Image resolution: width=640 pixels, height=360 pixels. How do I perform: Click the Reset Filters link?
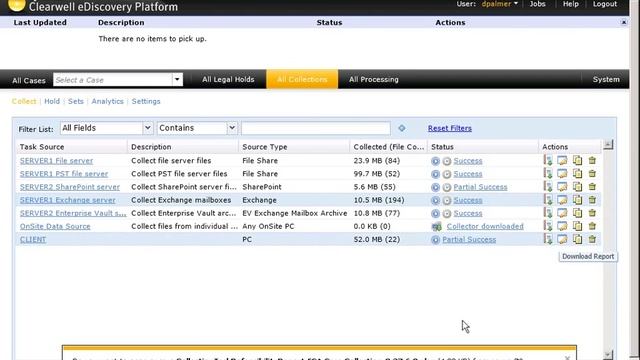[449, 128]
